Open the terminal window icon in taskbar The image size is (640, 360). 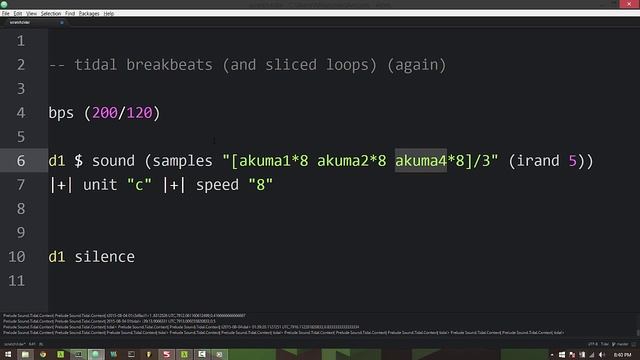[x=131, y=354]
